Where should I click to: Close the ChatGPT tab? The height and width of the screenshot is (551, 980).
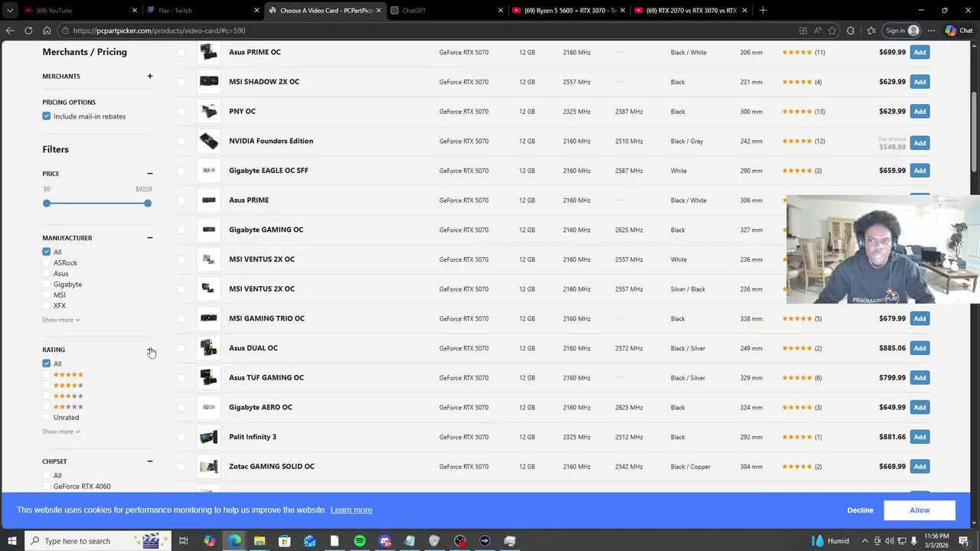coord(500,11)
